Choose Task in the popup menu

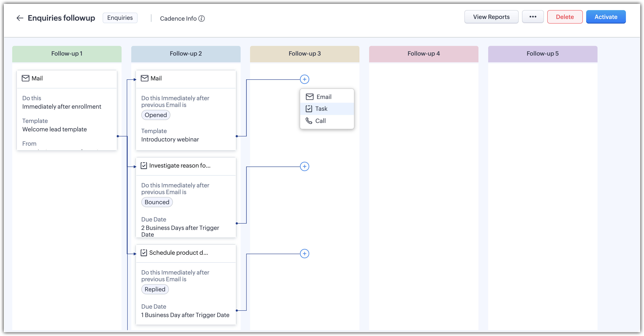[x=321, y=109]
